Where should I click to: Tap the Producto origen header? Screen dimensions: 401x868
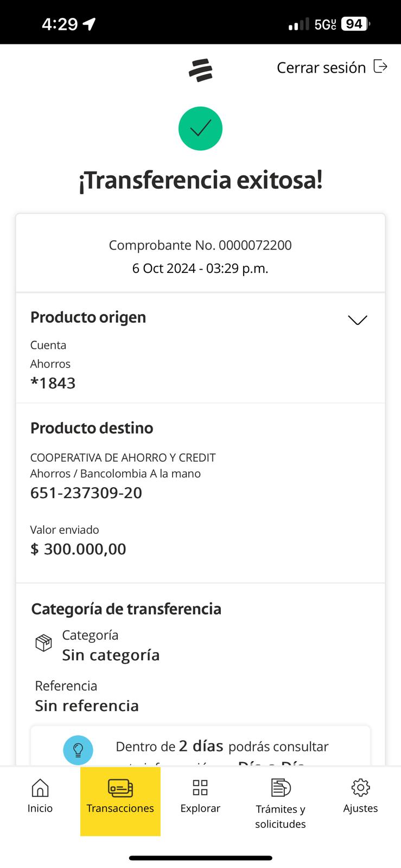click(x=88, y=317)
